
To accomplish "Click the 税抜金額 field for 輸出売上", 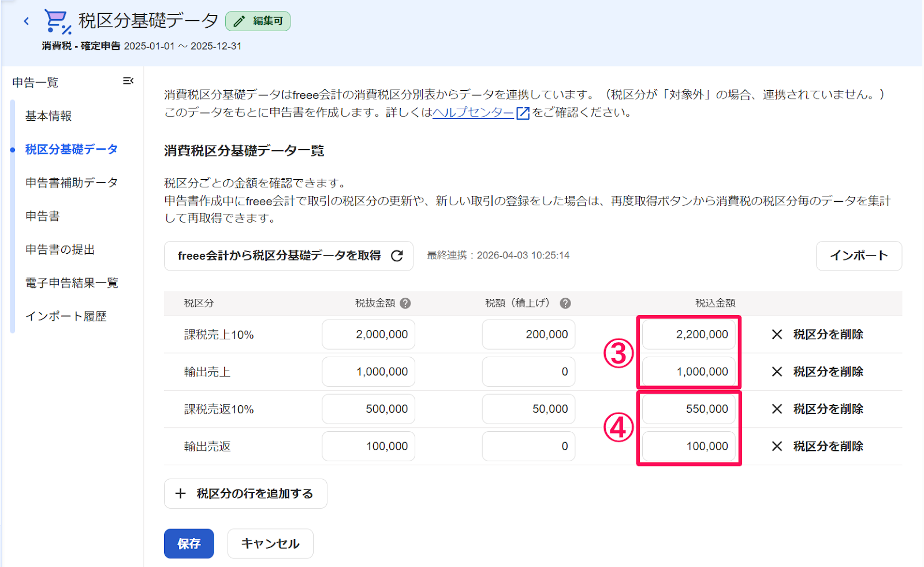I will click(368, 372).
